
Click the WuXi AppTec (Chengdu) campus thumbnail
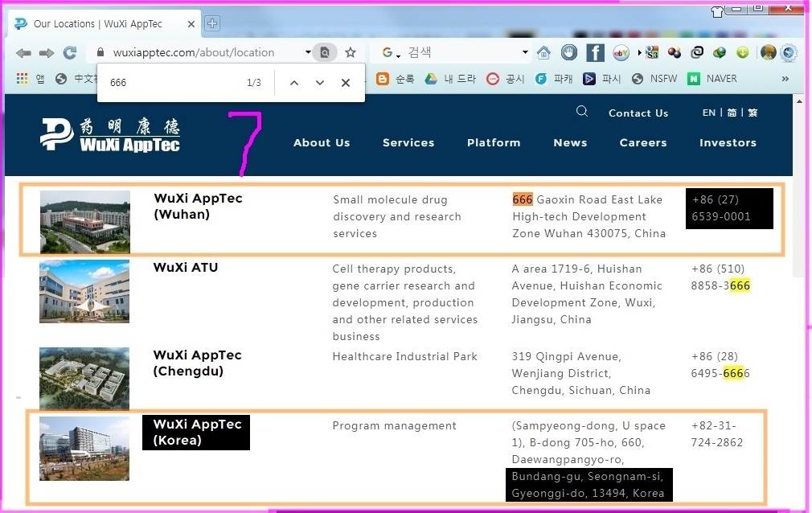[84, 379]
